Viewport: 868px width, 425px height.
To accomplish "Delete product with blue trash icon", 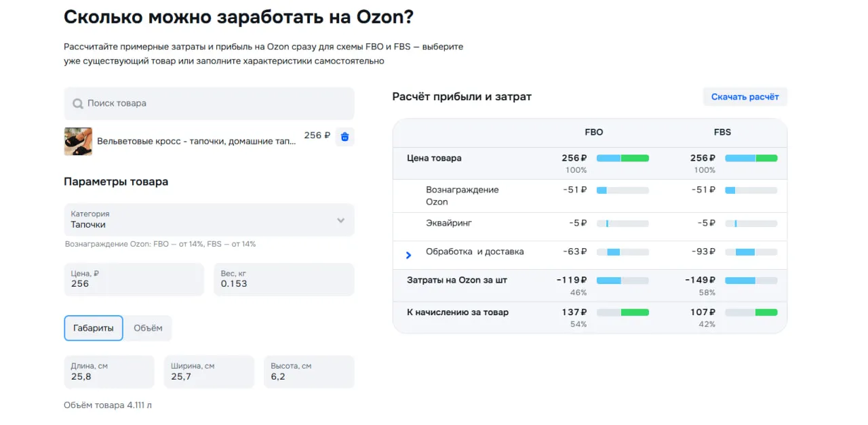I will [x=344, y=137].
